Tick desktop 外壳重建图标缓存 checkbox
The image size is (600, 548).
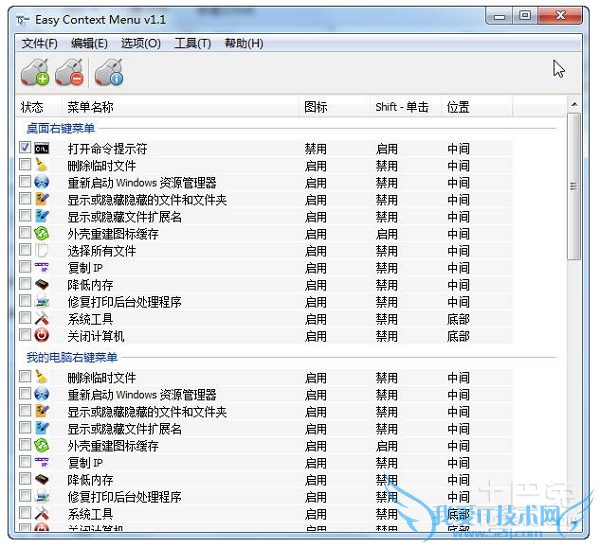click(x=25, y=232)
